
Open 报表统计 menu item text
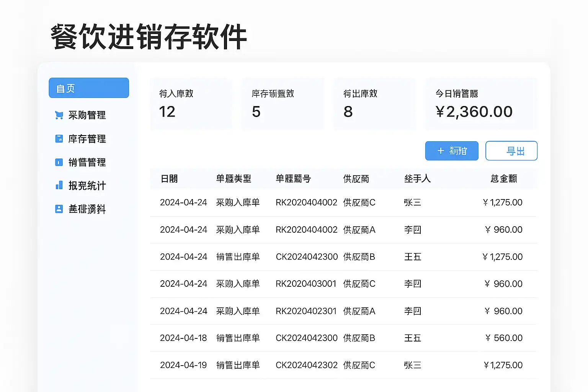(x=87, y=186)
